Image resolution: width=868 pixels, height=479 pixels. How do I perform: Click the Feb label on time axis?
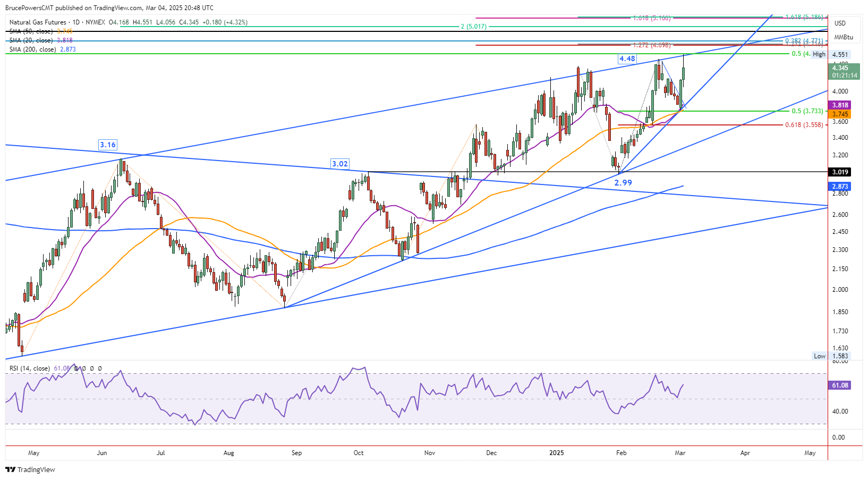click(x=621, y=453)
